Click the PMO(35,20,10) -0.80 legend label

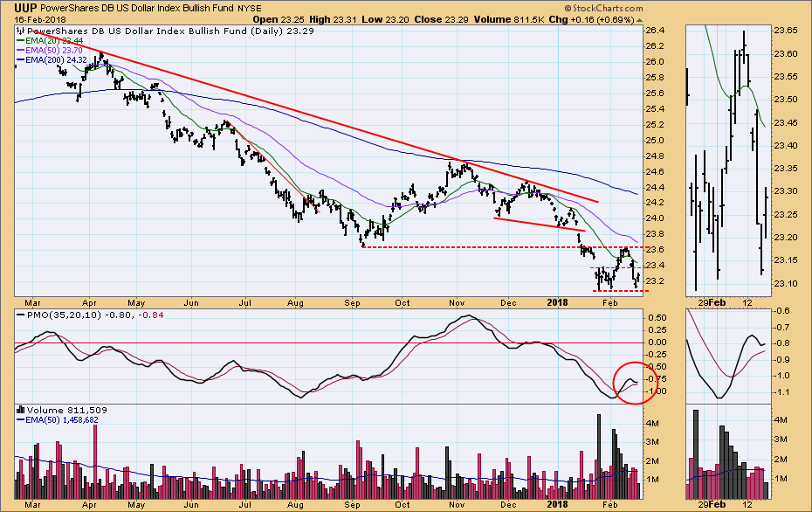tap(80, 315)
